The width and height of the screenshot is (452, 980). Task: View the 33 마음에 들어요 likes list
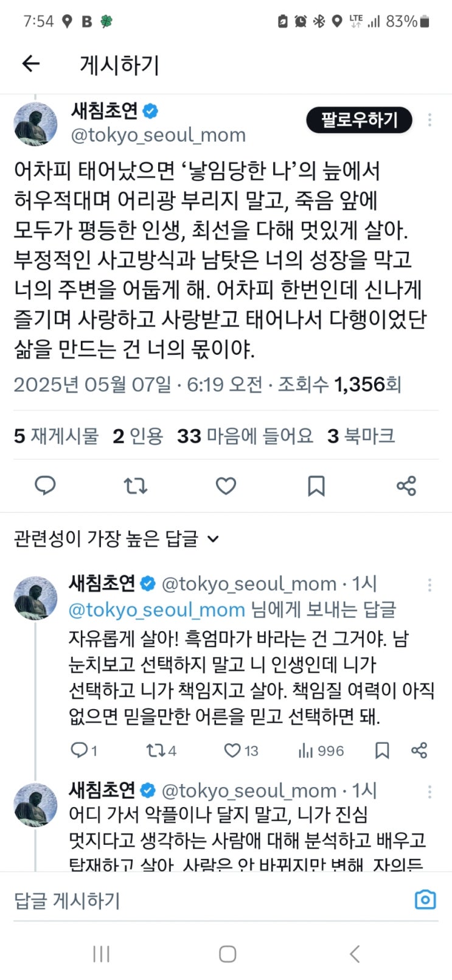click(x=245, y=436)
